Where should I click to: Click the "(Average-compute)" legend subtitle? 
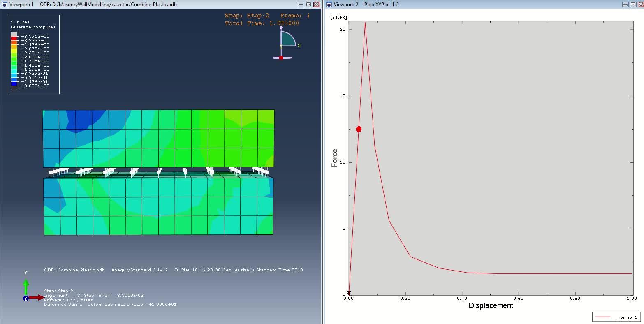[33, 27]
